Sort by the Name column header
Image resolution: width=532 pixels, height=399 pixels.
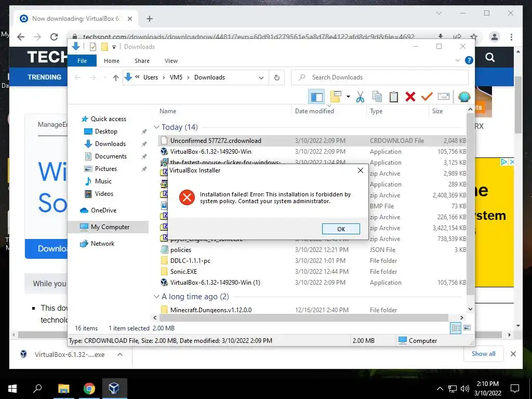[x=168, y=111]
